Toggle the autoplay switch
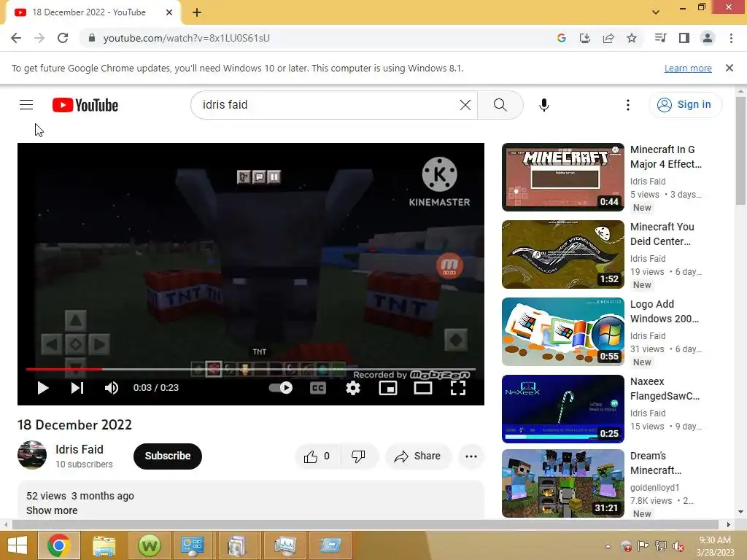Screen dimensions: 747x560 (x=281, y=388)
